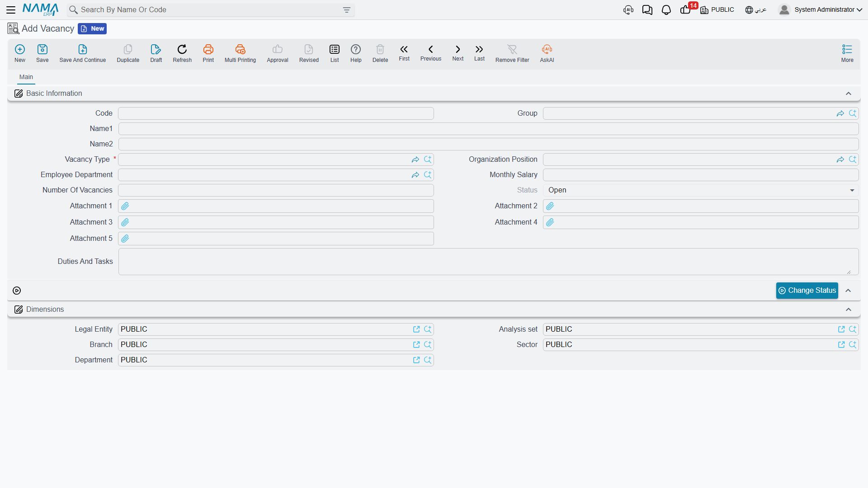Open the AI bot icon in header

[628, 10]
